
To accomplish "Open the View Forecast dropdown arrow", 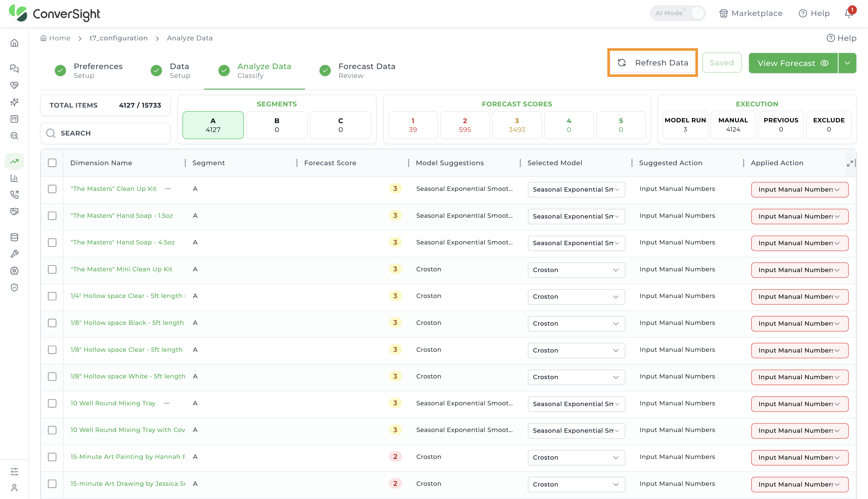I will [x=847, y=63].
